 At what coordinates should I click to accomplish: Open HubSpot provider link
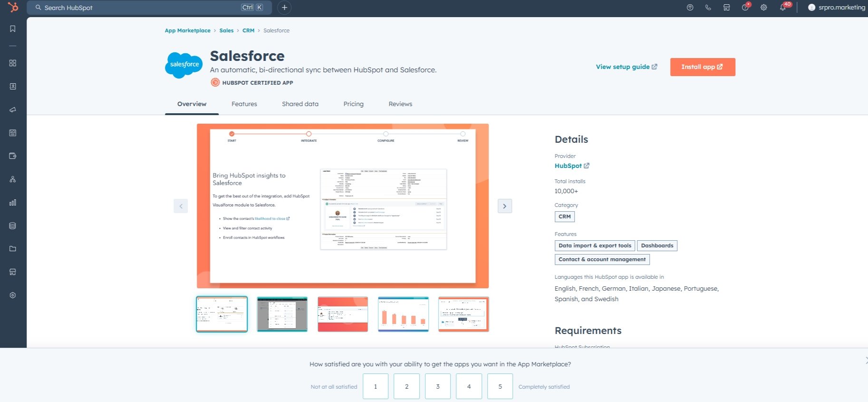click(572, 166)
